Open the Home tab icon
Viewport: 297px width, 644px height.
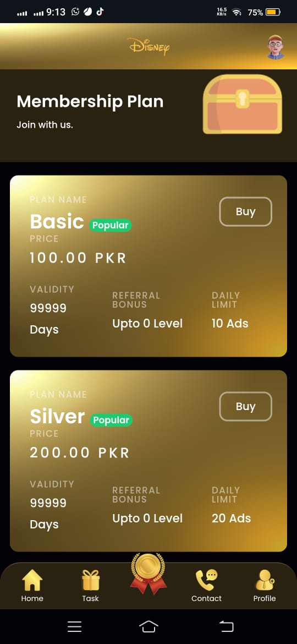(x=32, y=580)
